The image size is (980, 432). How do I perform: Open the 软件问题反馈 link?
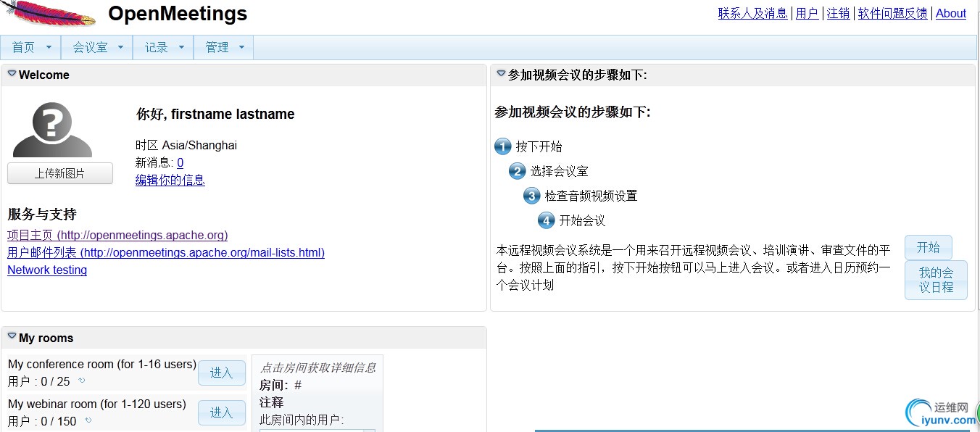coord(892,13)
